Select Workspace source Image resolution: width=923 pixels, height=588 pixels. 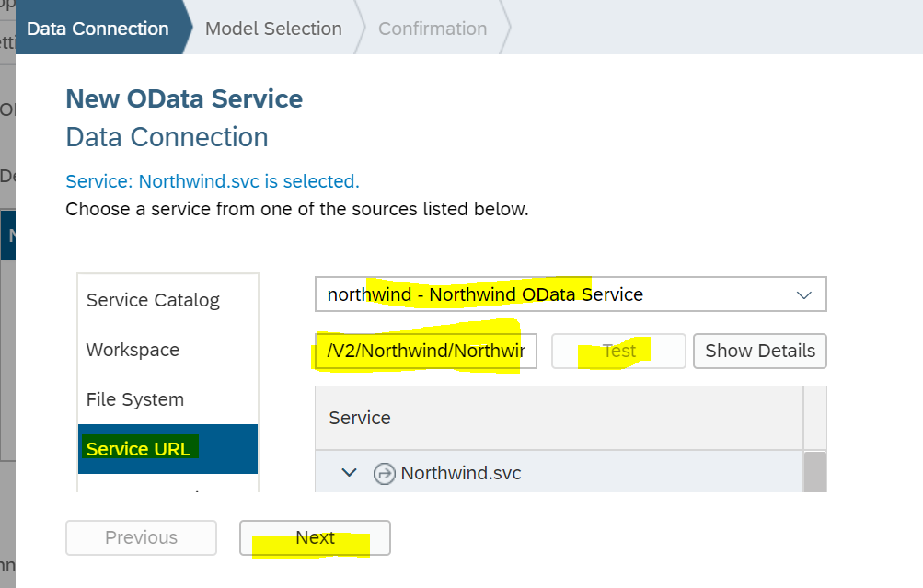click(x=167, y=350)
